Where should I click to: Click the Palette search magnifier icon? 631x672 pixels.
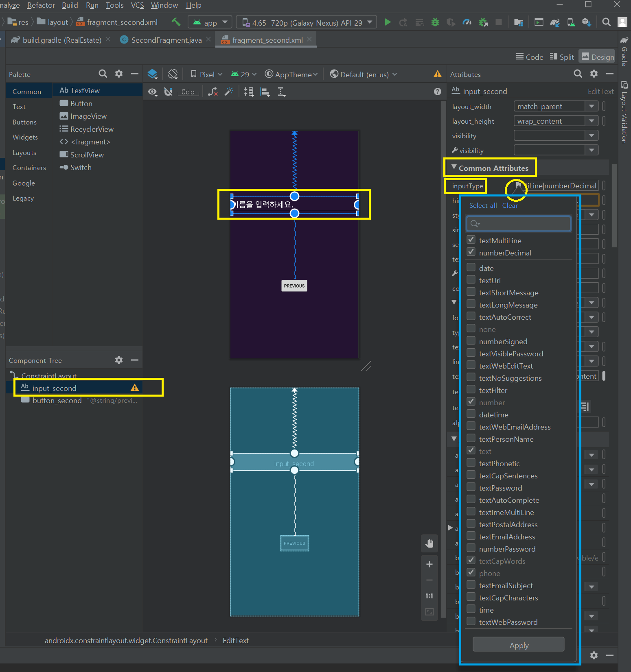click(x=103, y=74)
